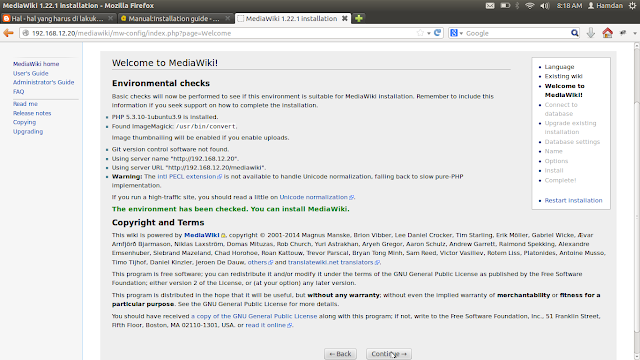640x360 pixels.
Task: Open the toolbar overflow arrow
Action: 635,33
